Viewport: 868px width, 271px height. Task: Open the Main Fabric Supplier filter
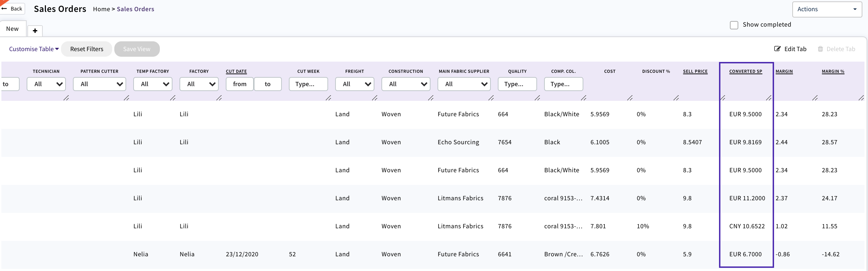click(464, 84)
